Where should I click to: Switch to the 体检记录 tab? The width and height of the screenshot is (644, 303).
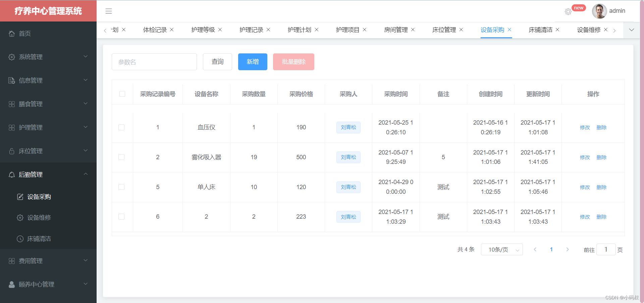[155, 30]
